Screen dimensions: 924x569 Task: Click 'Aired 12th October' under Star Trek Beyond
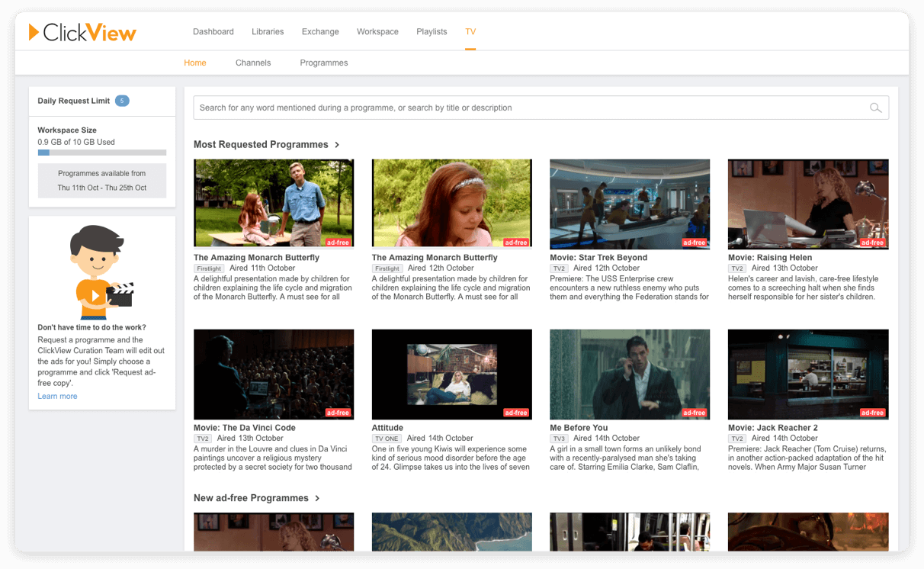click(x=607, y=268)
